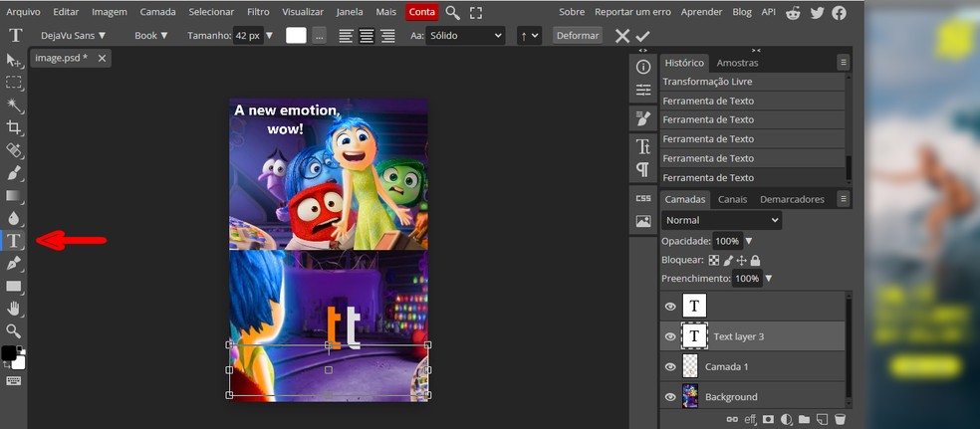Confirm the text edit with checkmark
Screen dimensions: 980x429
(x=642, y=36)
